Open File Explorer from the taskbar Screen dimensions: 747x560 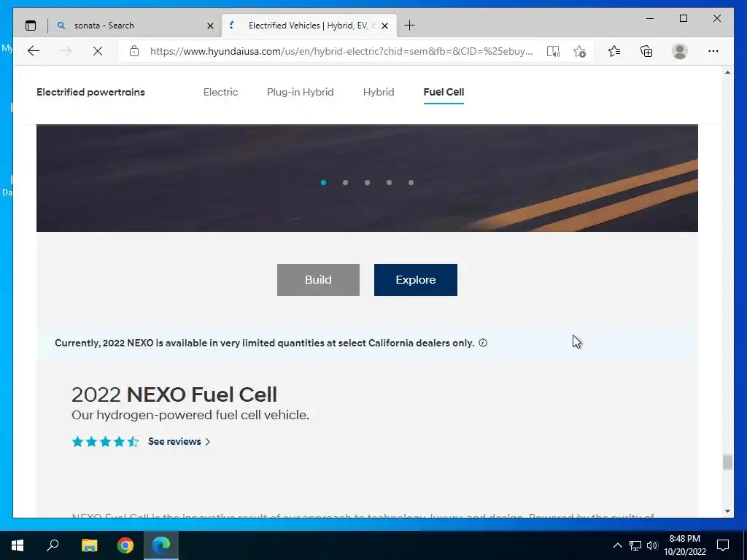point(89,545)
